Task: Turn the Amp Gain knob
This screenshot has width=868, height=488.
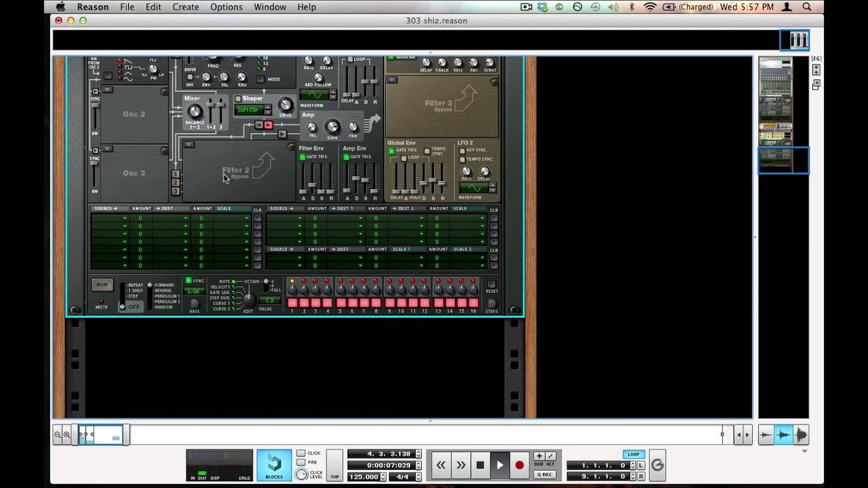Action: tap(332, 127)
